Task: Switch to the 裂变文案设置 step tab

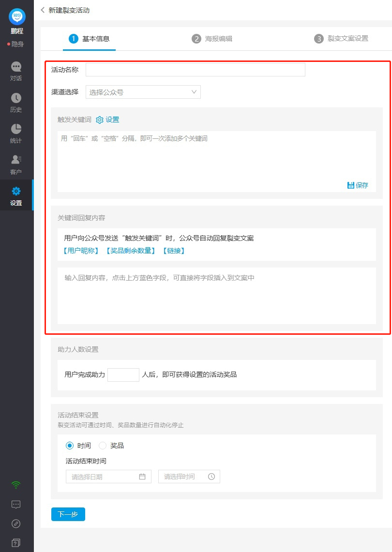Action: click(341, 38)
